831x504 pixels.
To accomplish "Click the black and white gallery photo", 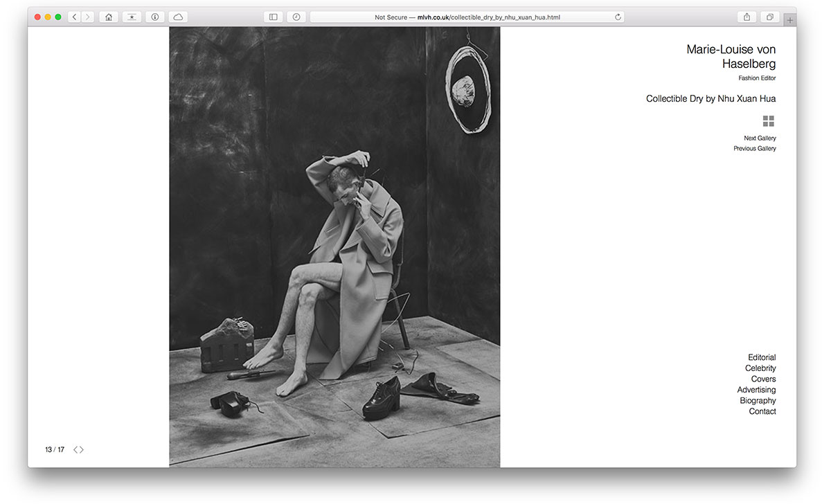I will pyautogui.click(x=334, y=247).
